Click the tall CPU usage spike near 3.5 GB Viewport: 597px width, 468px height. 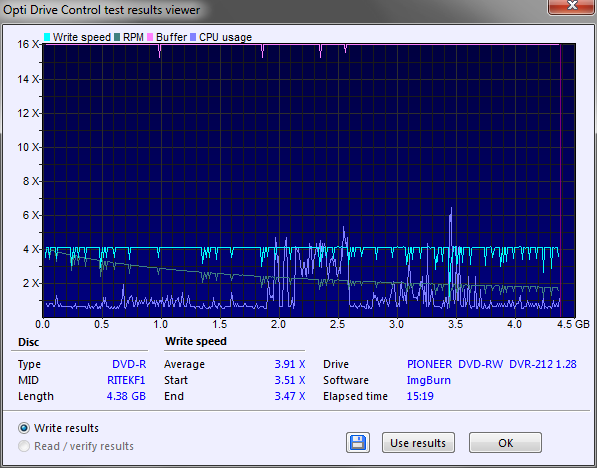coord(451,236)
